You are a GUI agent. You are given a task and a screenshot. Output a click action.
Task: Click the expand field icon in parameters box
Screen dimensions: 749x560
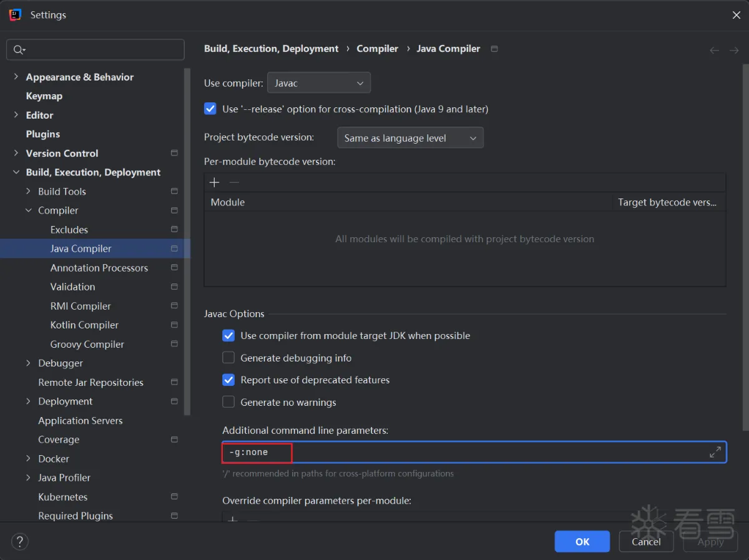pos(715,453)
